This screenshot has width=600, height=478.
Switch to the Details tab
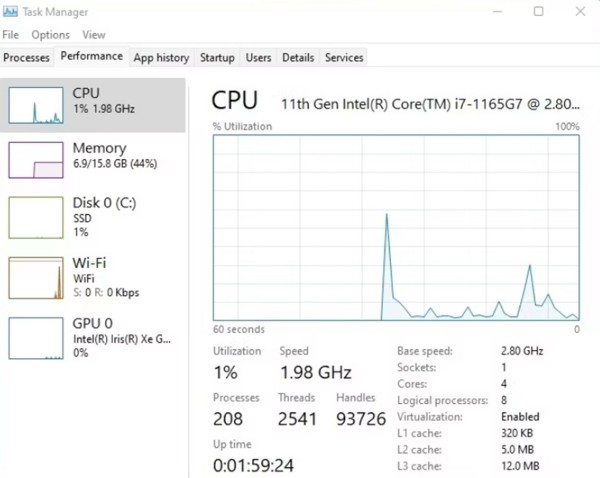[x=298, y=58]
